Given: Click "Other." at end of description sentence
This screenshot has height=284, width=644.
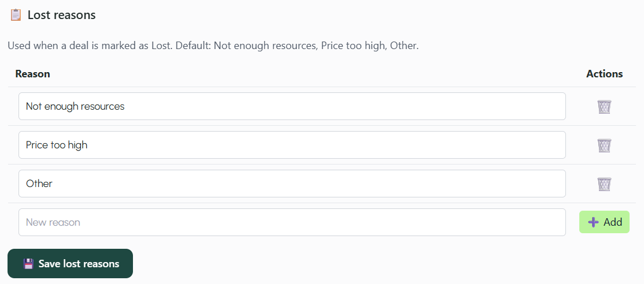Looking at the screenshot, I should coord(404,45).
